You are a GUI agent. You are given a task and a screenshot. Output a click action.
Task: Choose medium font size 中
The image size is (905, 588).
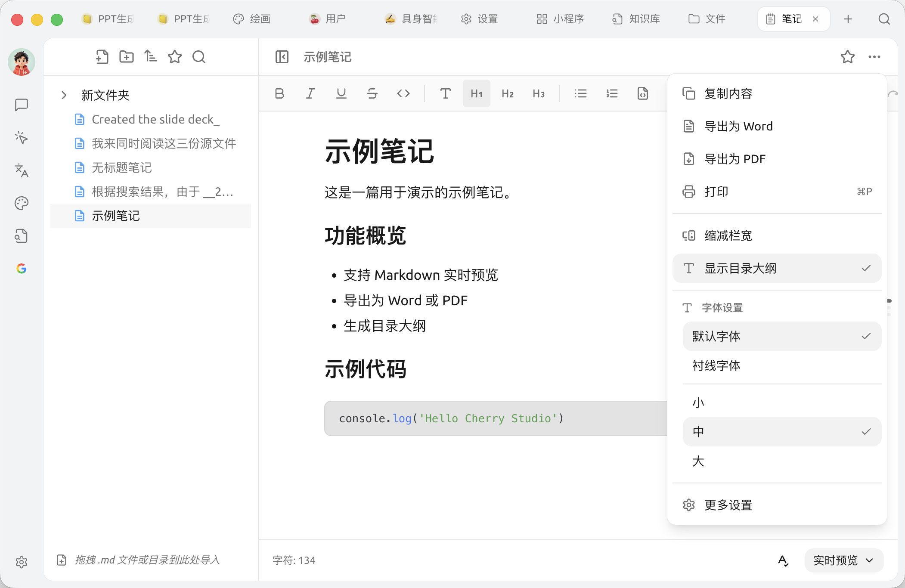coord(782,432)
